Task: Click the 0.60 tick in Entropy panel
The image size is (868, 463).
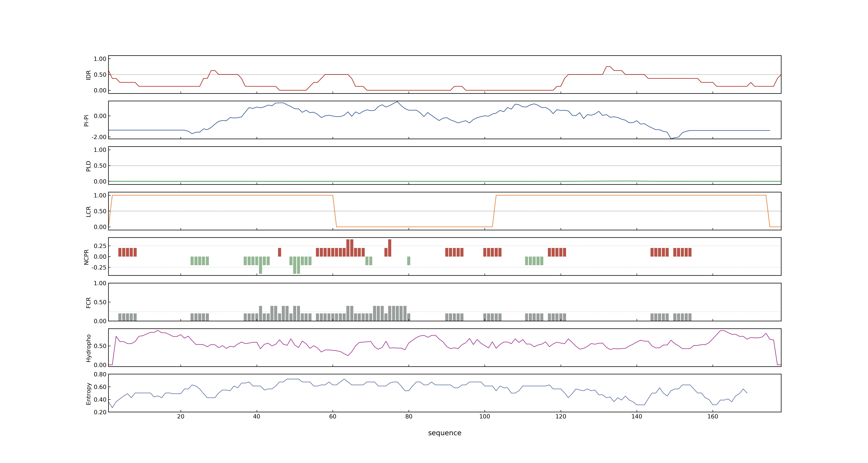Action: coord(100,387)
